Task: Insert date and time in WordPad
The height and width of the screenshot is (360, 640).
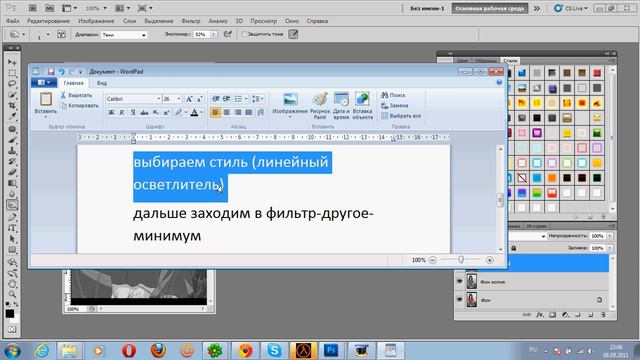Action: (x=341, y=106)
